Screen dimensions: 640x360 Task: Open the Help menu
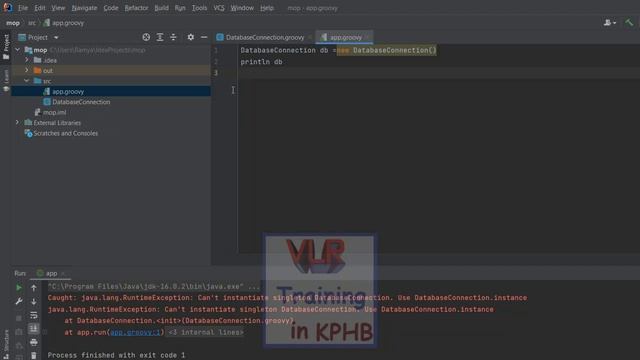(x=267, y=8)
